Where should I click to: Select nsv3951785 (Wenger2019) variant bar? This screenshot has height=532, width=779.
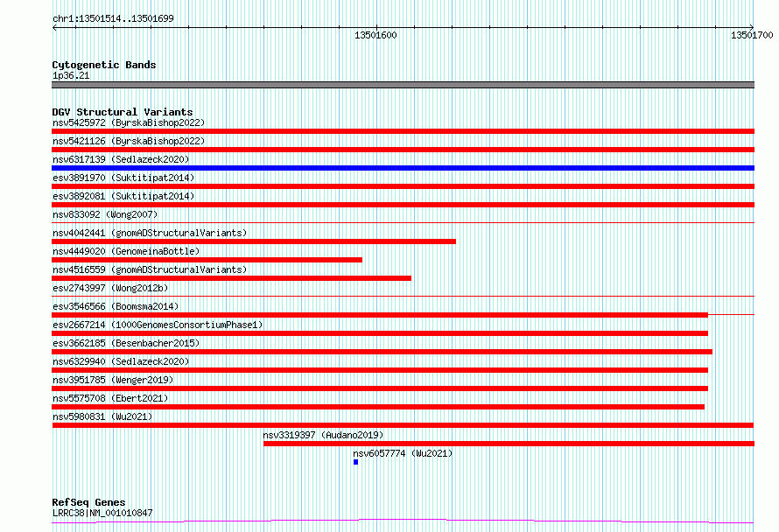380,388
